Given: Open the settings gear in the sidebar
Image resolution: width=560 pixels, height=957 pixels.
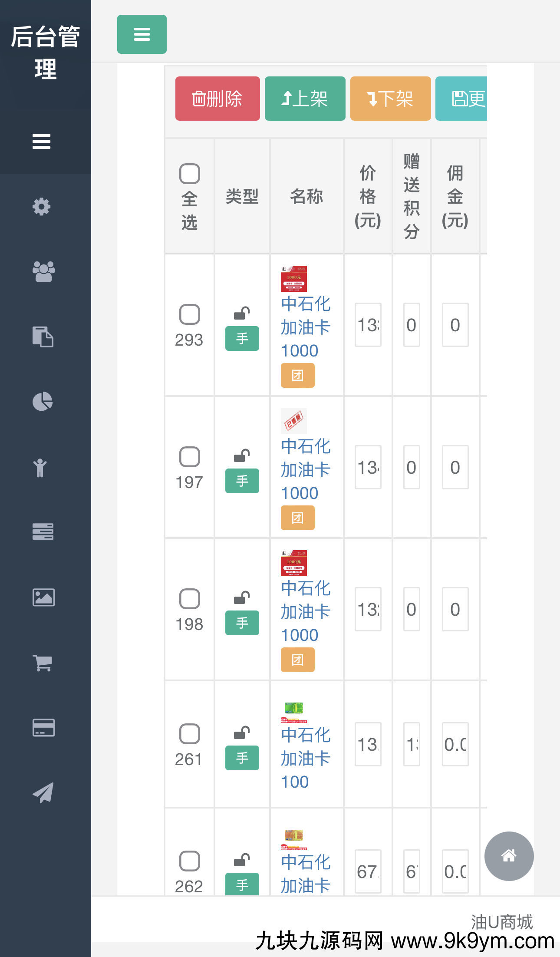Looking at the screenshot, I should point(42,207).
